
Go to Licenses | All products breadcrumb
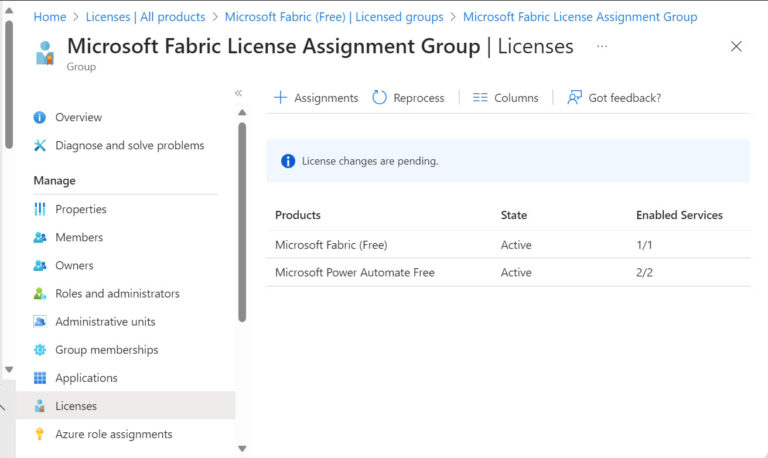[145, 17]
